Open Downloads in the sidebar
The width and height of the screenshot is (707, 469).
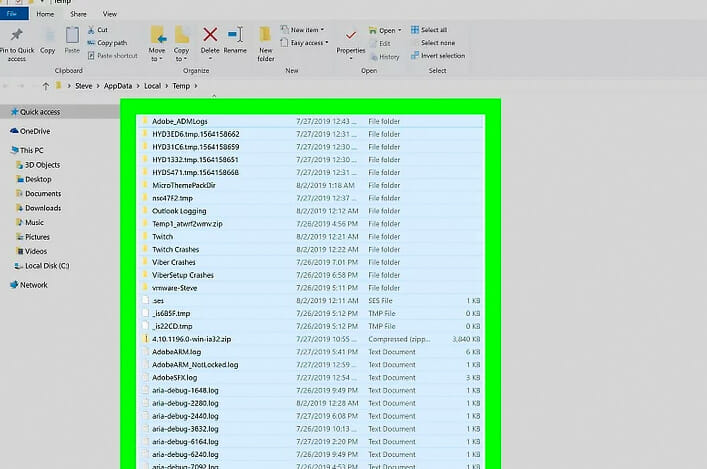point(38,208)
